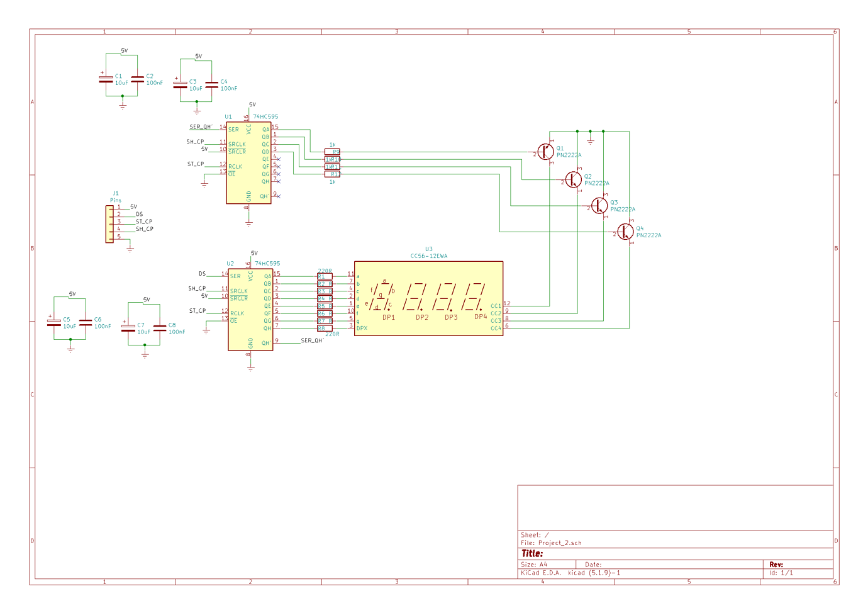The image size is (868, 613).
Task: Select capacitor C2 100nF symbol
Action: 138,79
